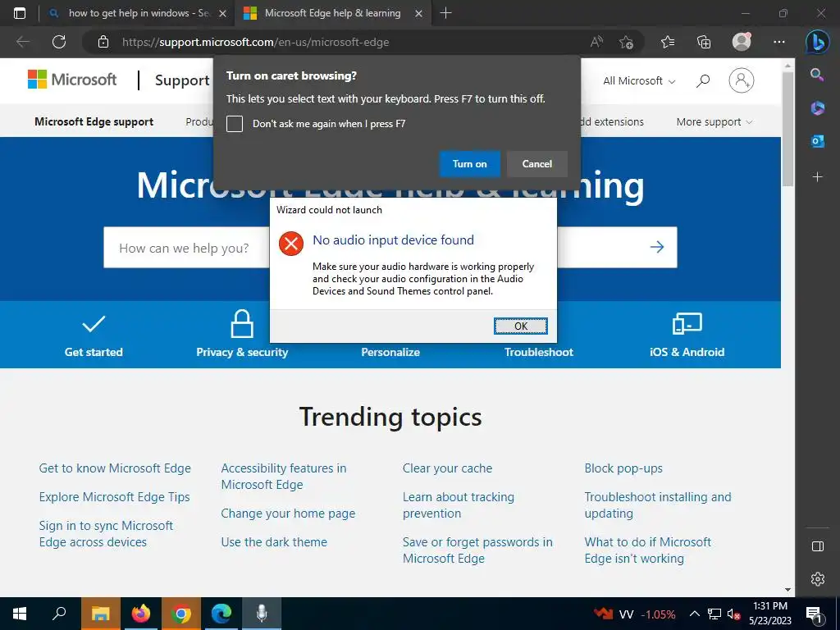Open Edge Settings and more ellipsis menu
The image size is (840, 630).
tap(779, 42)
